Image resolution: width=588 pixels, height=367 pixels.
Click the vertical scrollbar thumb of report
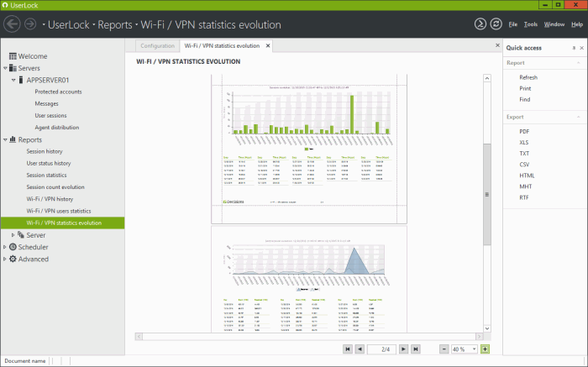pos(486,194)
